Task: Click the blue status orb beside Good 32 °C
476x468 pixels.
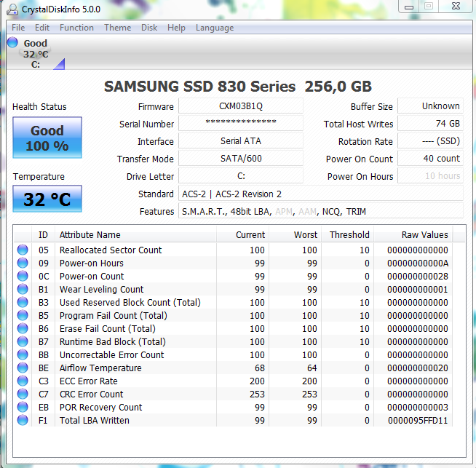Action: pyautogui.click(x=12, y=42)
